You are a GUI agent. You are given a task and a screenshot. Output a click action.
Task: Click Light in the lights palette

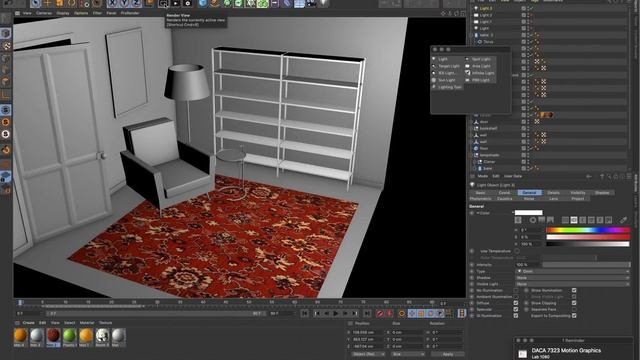(x=443, y=59)
